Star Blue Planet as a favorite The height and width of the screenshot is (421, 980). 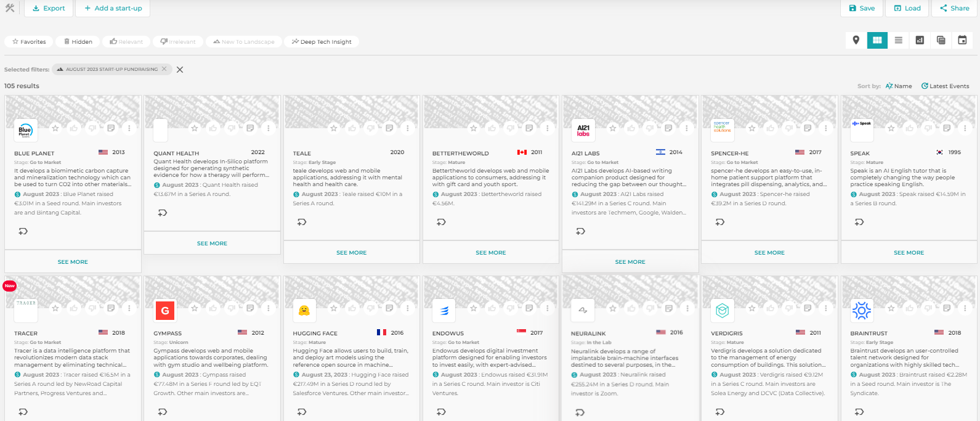point(55,128)
